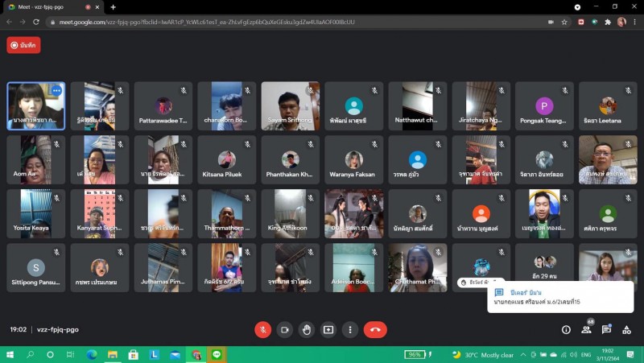Open a new browser tab
Screen dimensions: 644x363
click(x=113, y=6)
